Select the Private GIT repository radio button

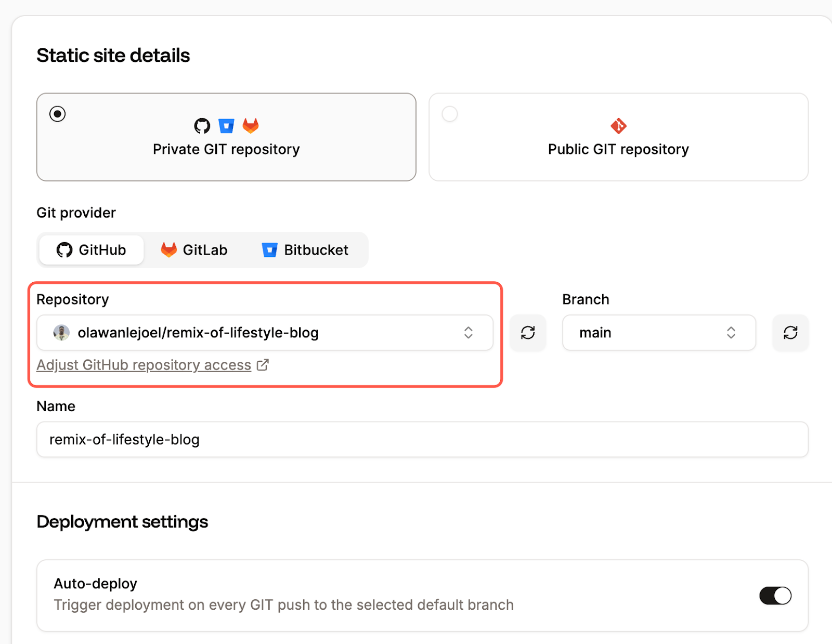pos(57,114)
